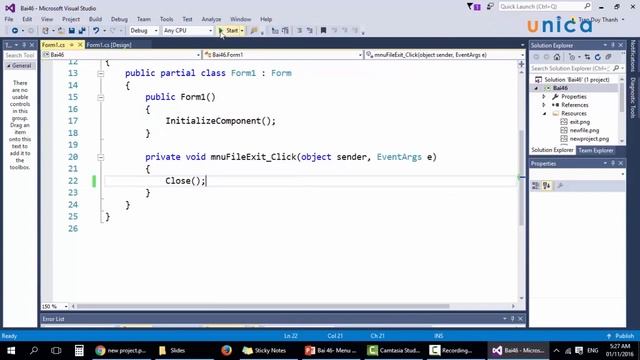Open the Build menu
The image size is (640, 360).
coord(96,19)
